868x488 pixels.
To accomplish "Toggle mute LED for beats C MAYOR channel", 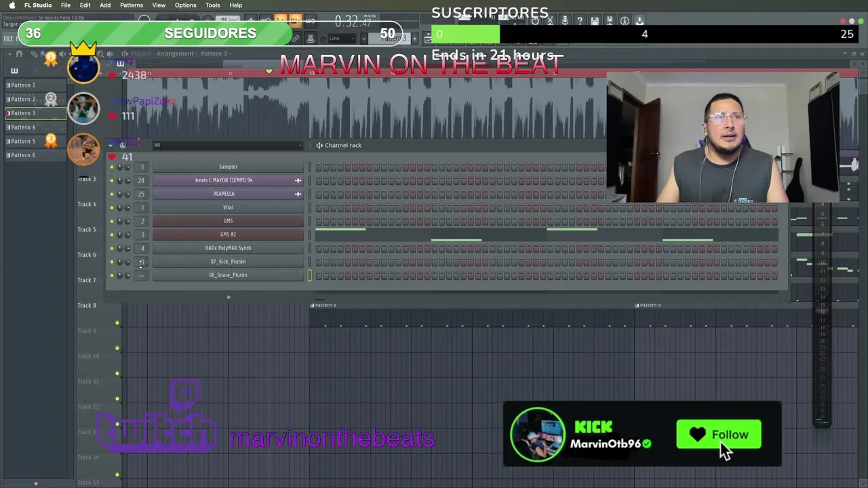I will click(x=112, y=180).
